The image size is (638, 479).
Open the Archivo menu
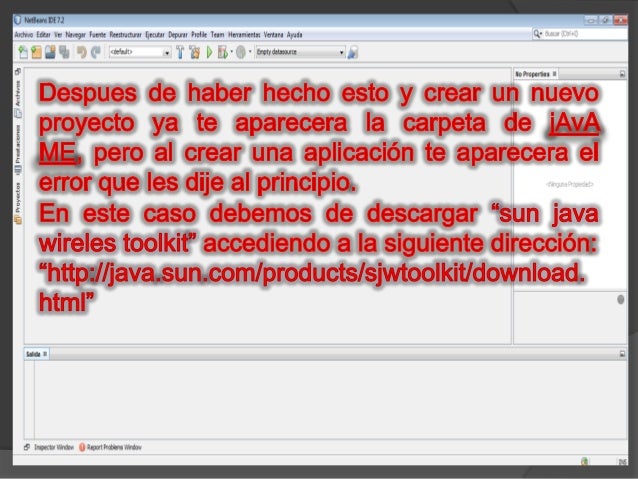[24, 35]
